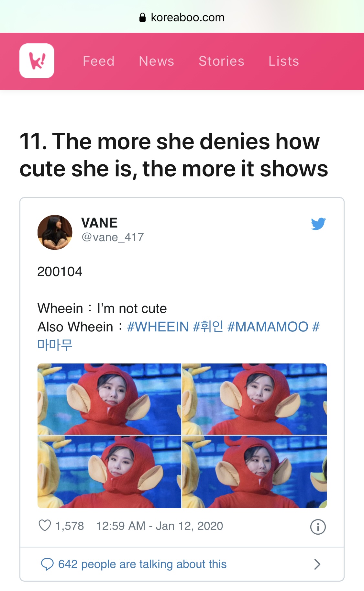Open the Stories section
364x591 pixels.
(x=221, y=61)
